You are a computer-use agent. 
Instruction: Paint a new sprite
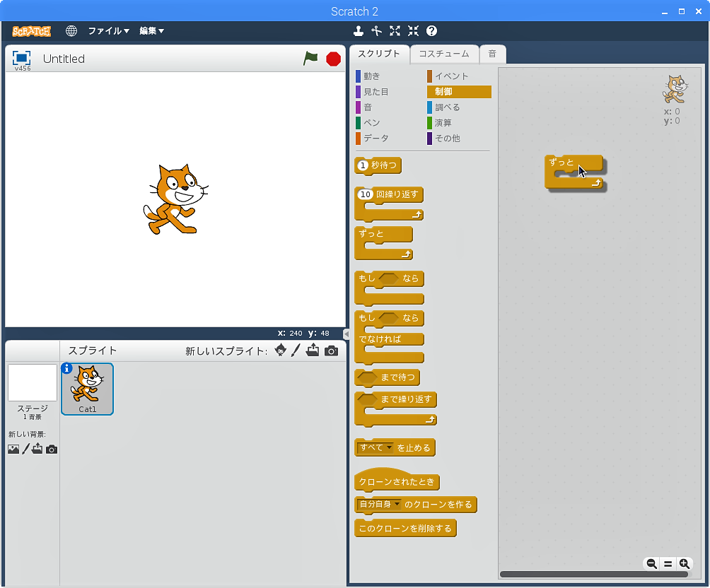[x=296, y=351]
